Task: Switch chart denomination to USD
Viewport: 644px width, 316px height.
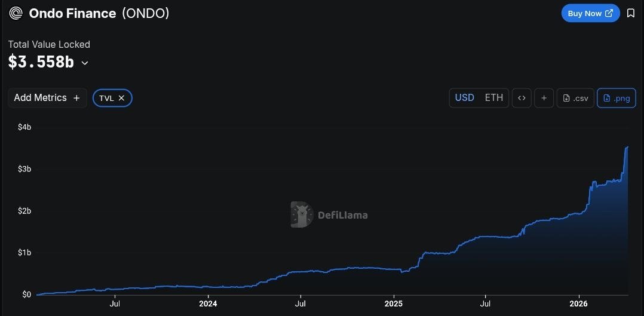Action: click(x=465, y=98)
